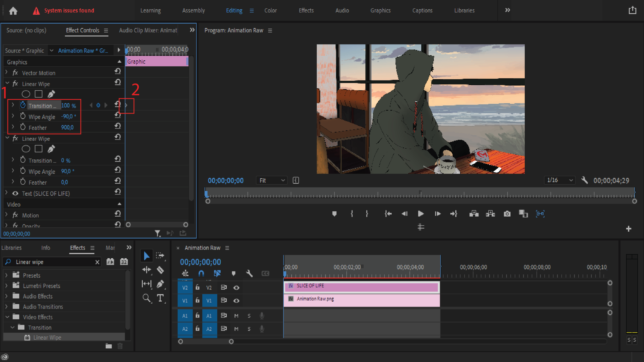Mute audio track A1
Screen dimensions: 644x362
click(236, 316)
